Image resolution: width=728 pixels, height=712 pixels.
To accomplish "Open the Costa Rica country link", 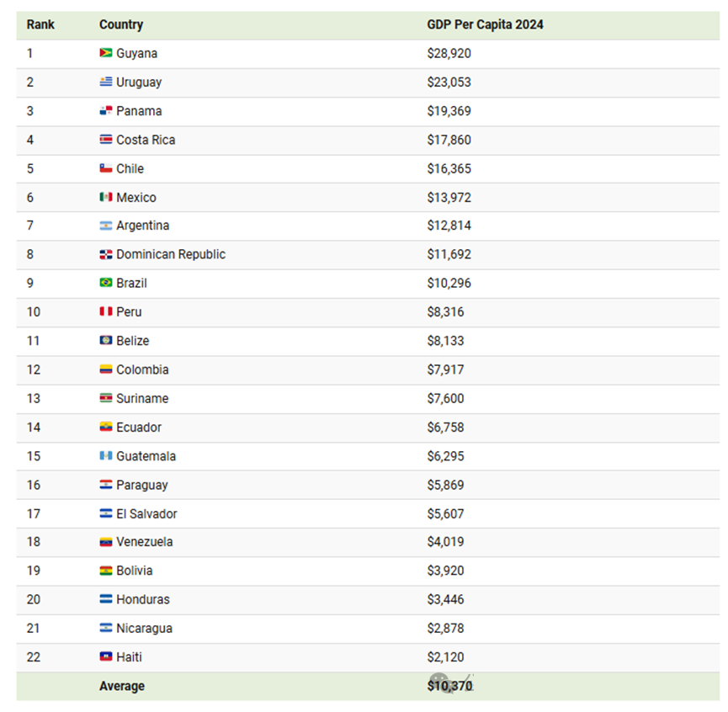I will click(146, 140).
